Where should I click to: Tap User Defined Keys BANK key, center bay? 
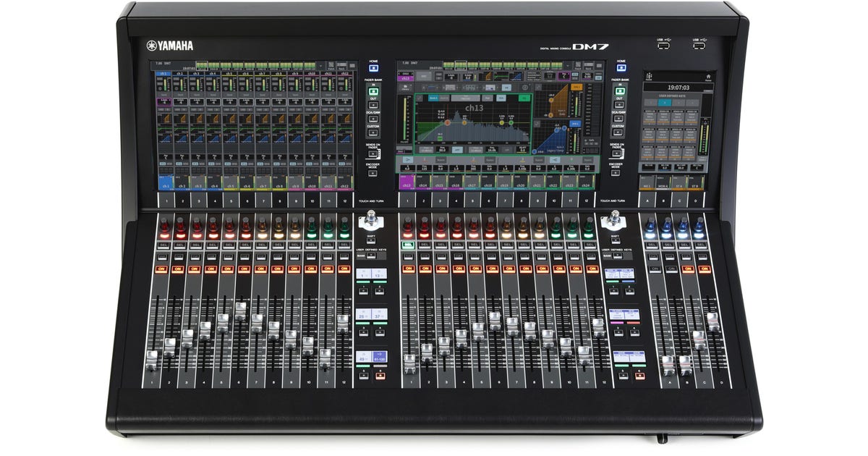(618, 256)
